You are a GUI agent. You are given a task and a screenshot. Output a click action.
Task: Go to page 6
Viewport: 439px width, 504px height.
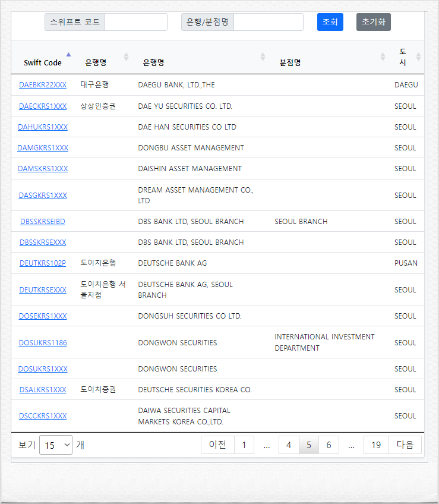(x=329, y=445)
